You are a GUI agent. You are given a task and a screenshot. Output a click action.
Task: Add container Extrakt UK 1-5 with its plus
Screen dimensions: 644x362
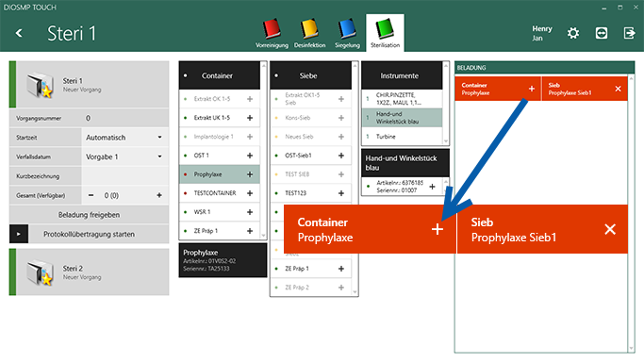pos(250,118)
